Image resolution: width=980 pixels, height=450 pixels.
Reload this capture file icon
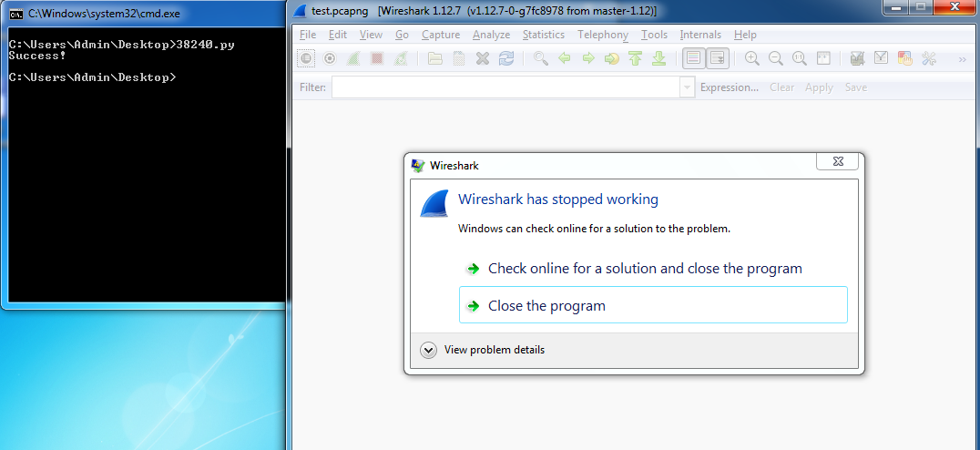tap(506, 58)
